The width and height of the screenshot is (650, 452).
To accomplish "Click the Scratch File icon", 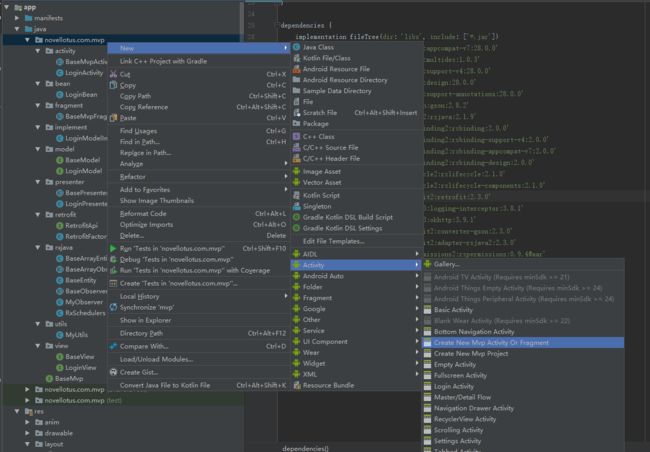I will pos(296,112).
